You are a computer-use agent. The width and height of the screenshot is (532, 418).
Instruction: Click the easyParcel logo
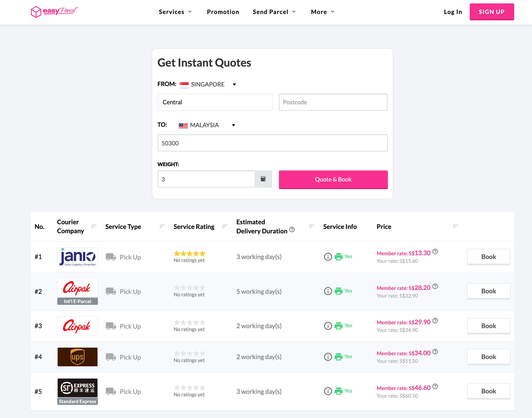[x=54, y=11]
